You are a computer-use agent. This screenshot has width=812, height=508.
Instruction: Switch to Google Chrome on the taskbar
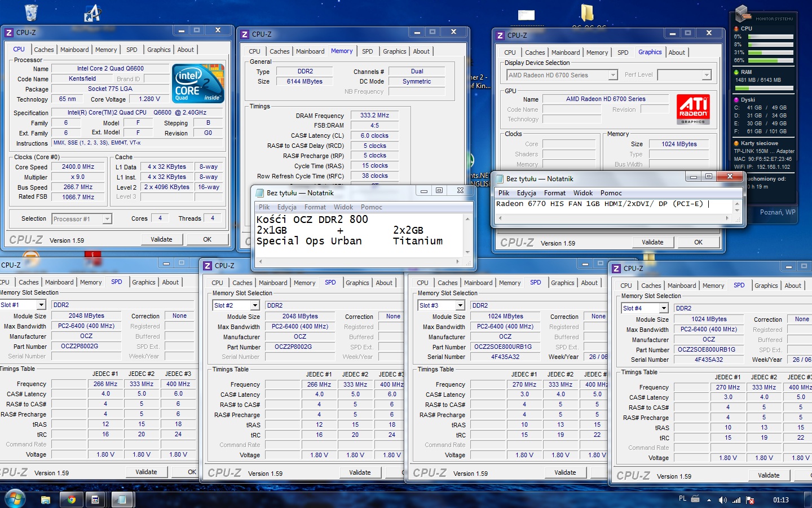[x=71, y=500]
